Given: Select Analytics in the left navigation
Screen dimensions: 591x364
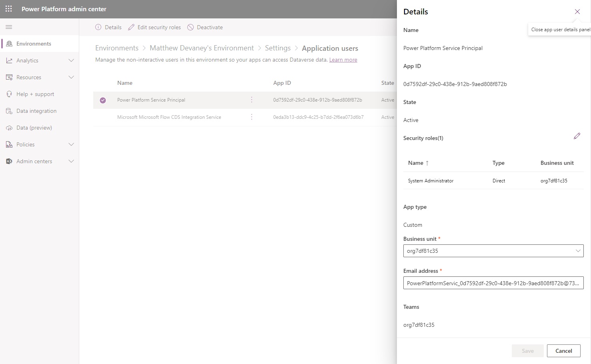Looking at the screenshot, I should tap(28, 60).
